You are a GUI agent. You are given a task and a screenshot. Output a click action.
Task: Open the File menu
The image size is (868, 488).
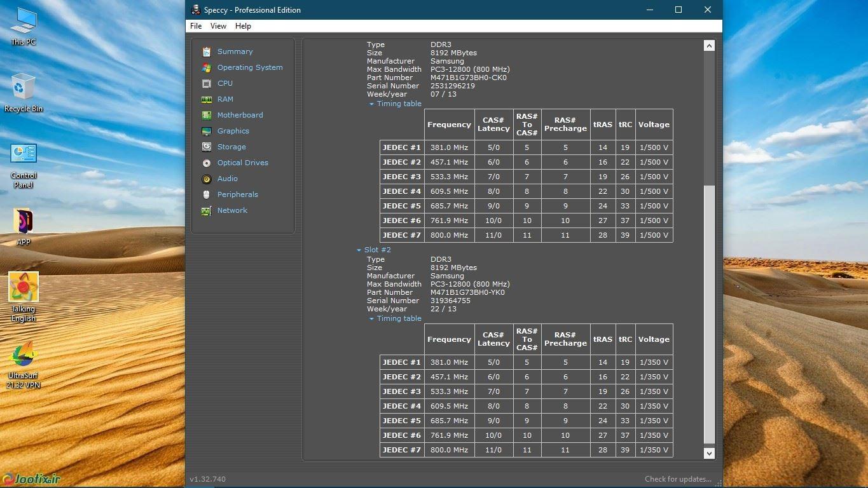coord(196,26)
